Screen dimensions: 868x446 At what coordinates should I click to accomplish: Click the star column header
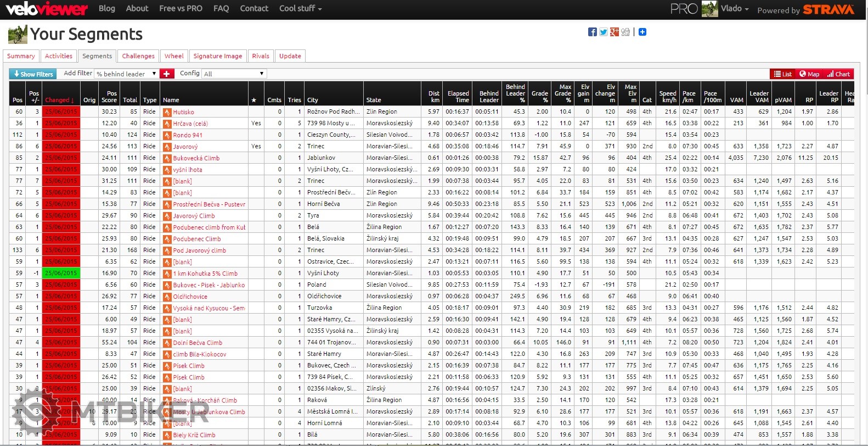[253, 100]
